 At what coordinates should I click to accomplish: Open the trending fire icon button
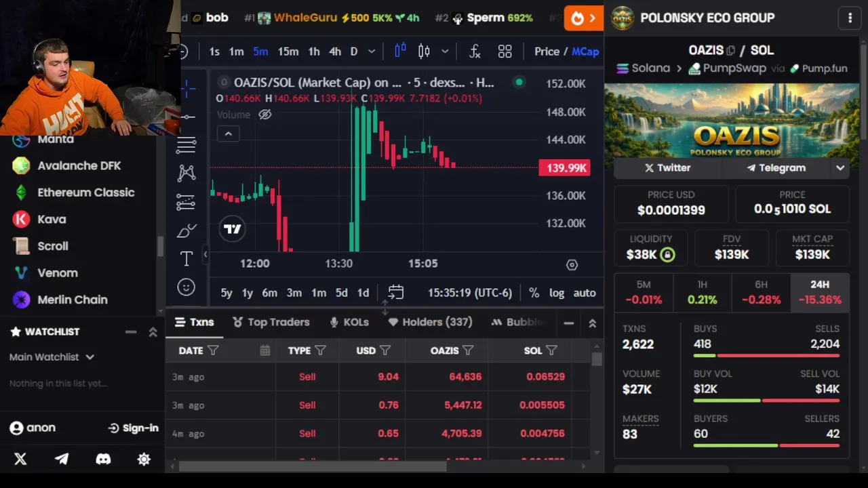tap(583, 18)
